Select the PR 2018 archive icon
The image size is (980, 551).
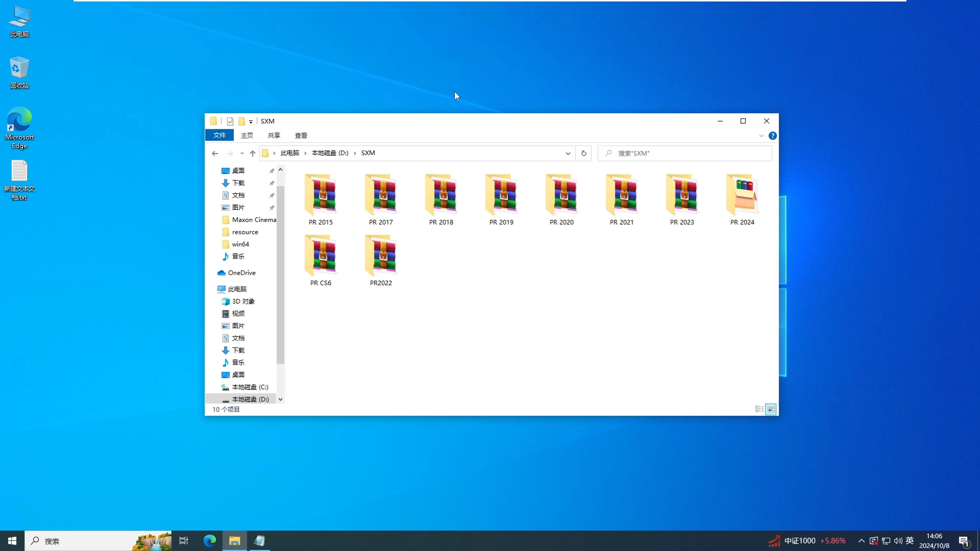point(441,195)
